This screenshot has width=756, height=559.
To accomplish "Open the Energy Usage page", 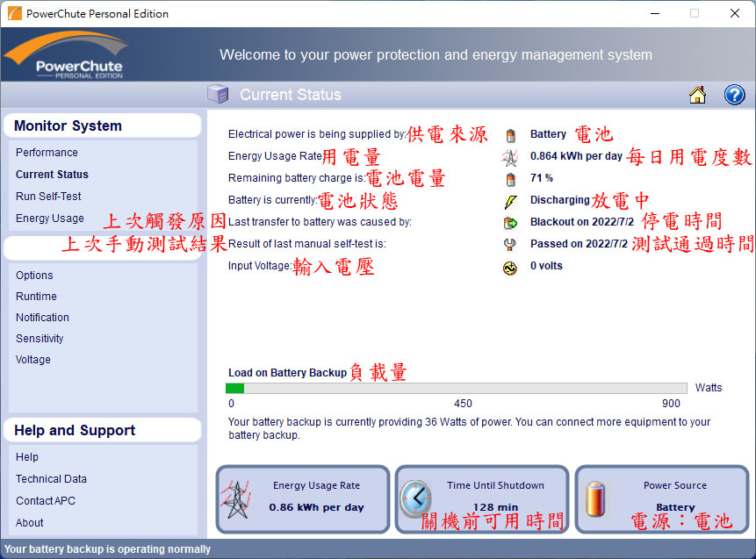I will 50,219.
